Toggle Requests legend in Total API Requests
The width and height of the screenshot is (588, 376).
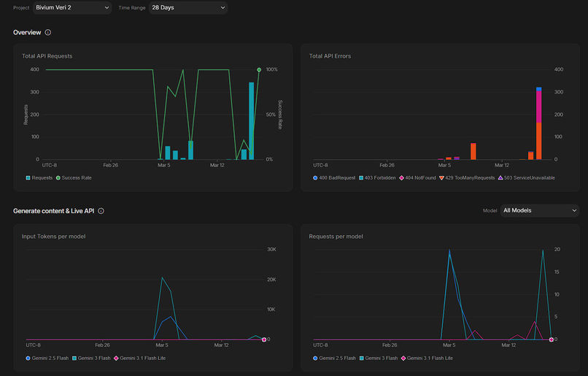pos(39,178)
